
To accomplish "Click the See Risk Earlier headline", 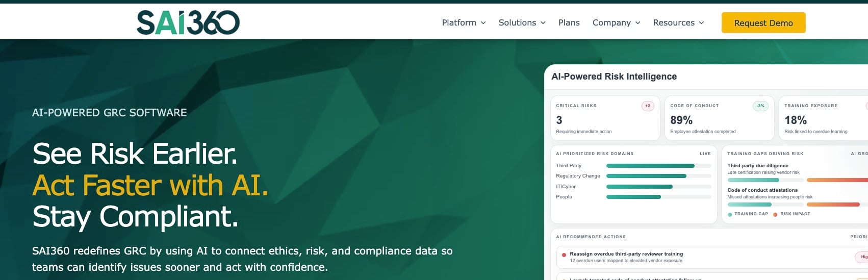I will pos(135,154).
